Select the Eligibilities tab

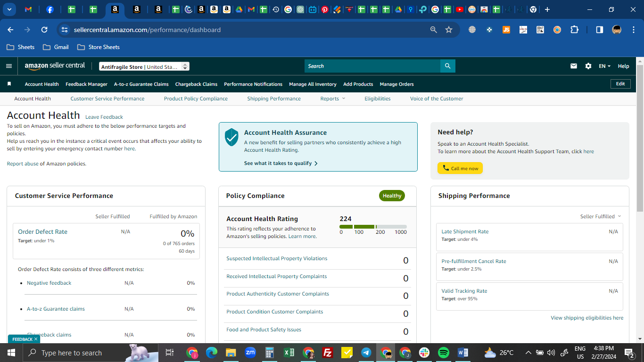(378, 99)
